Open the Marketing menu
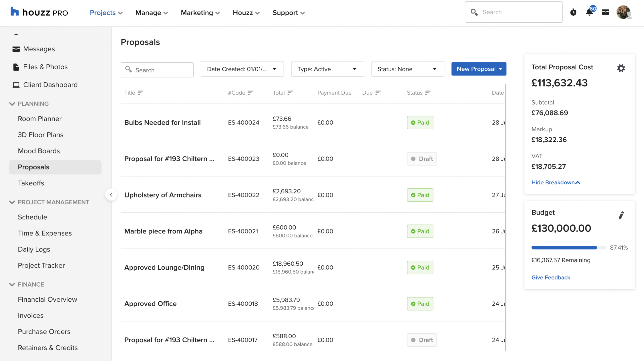 click(200, 13)
